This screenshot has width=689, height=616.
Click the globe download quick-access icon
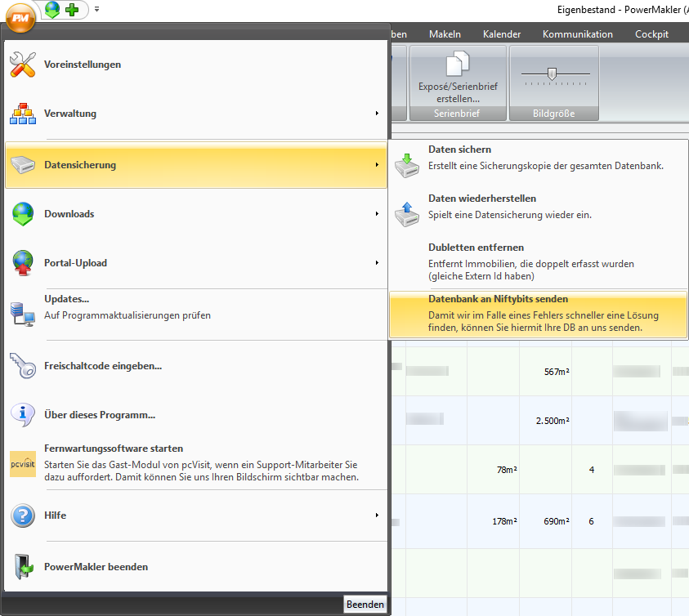pos(52,9)
